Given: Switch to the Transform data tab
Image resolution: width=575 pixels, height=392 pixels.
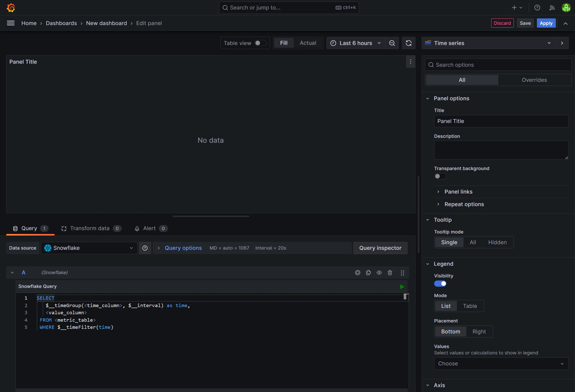Looking at the screenshot, I should point(91,228).
